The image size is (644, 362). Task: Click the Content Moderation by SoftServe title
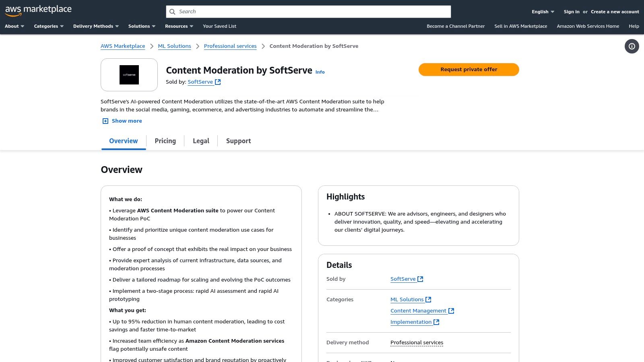(239, 70)
